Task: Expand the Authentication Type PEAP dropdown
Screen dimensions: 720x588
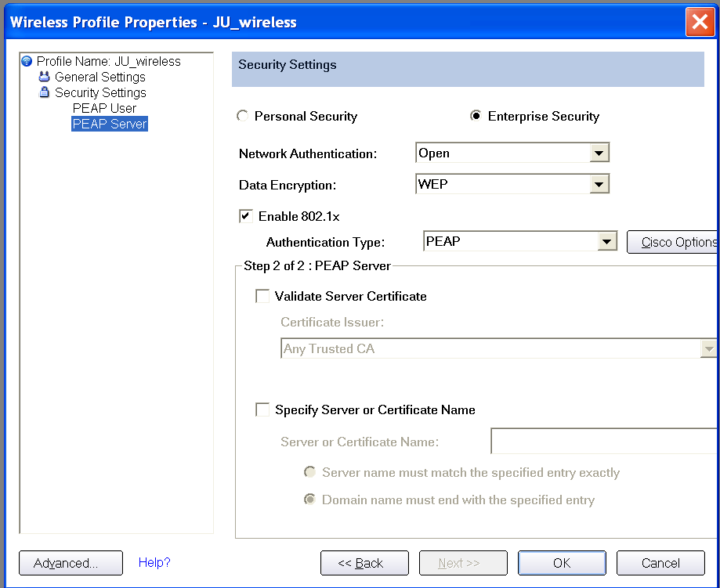Action: point(606,241)
